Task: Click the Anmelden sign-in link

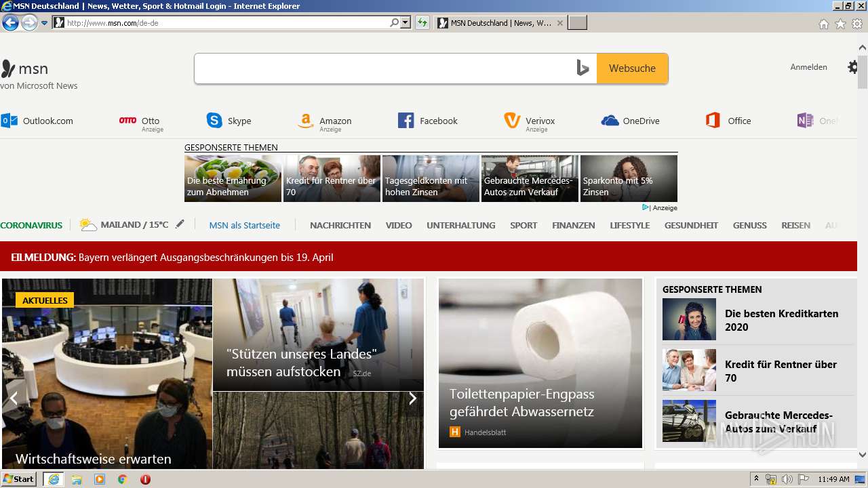Action: [808, 67]
